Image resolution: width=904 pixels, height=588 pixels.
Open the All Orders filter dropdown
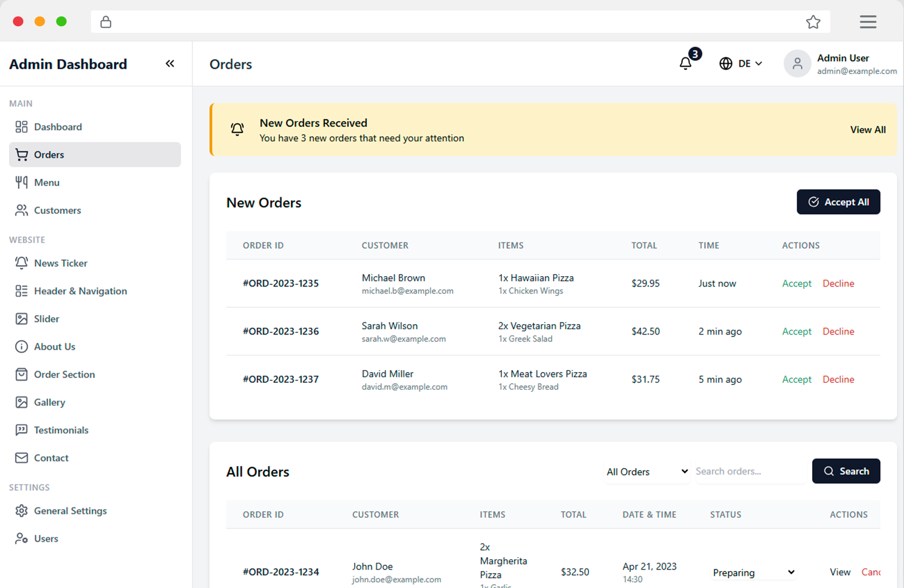(647, 471)
